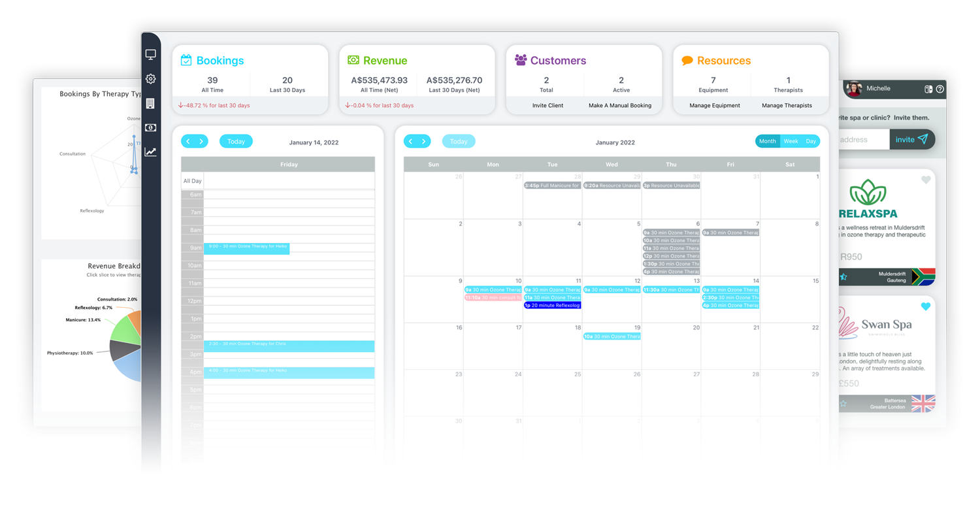Open the 9:20a Resource Unavailable event

point(612,186)
